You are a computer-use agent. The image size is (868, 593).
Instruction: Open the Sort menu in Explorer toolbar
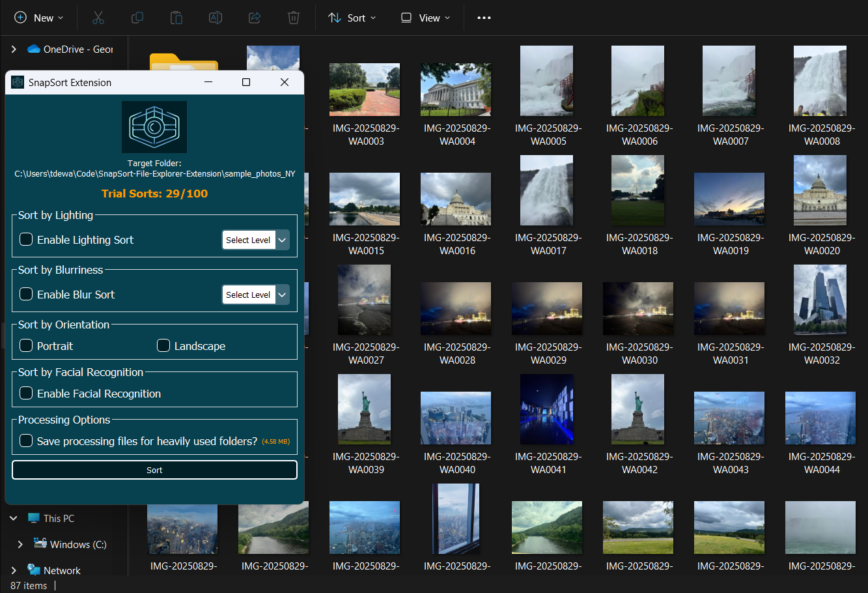(x=352, y=18)
